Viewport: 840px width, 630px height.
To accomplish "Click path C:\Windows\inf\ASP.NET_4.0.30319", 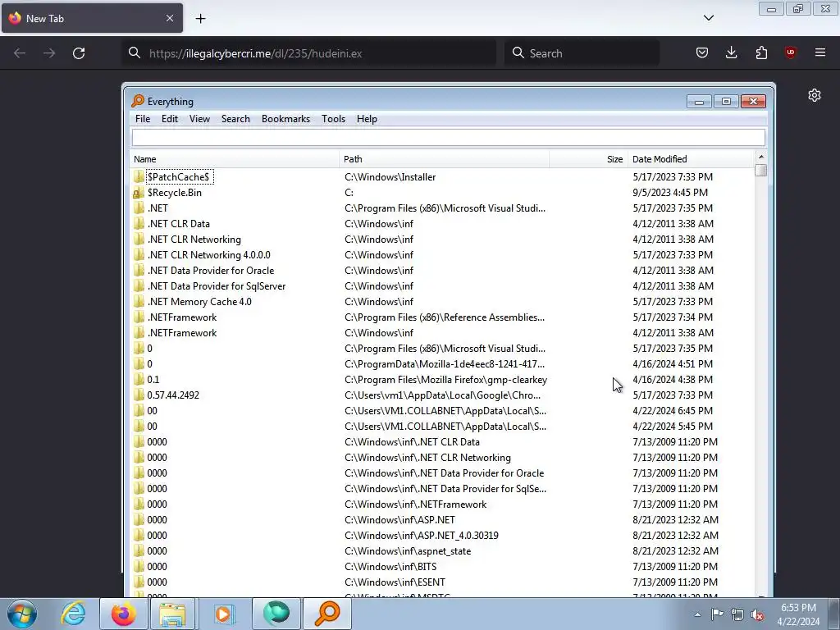I will (421, 535).
